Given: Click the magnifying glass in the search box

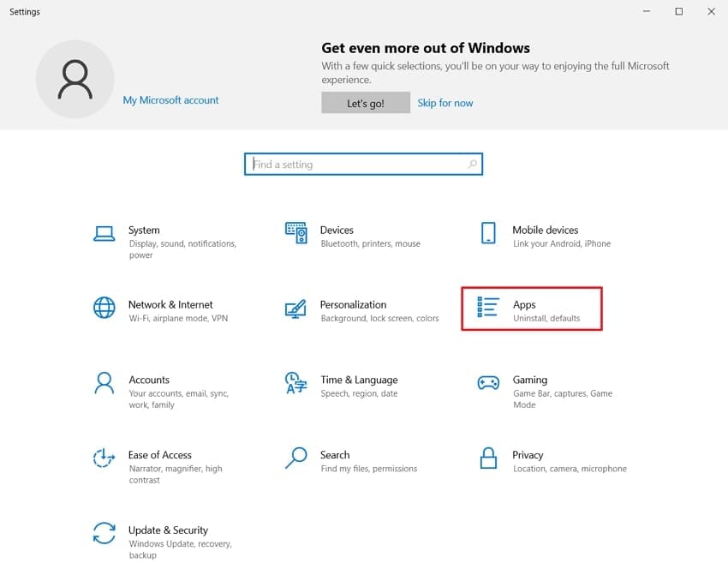Looking at the screenshot, I should (473, 164).
